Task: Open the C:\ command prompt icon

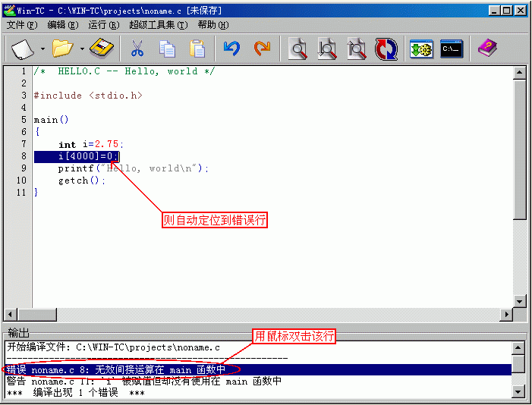Action: pyautogui.click(x=452, y=49)
